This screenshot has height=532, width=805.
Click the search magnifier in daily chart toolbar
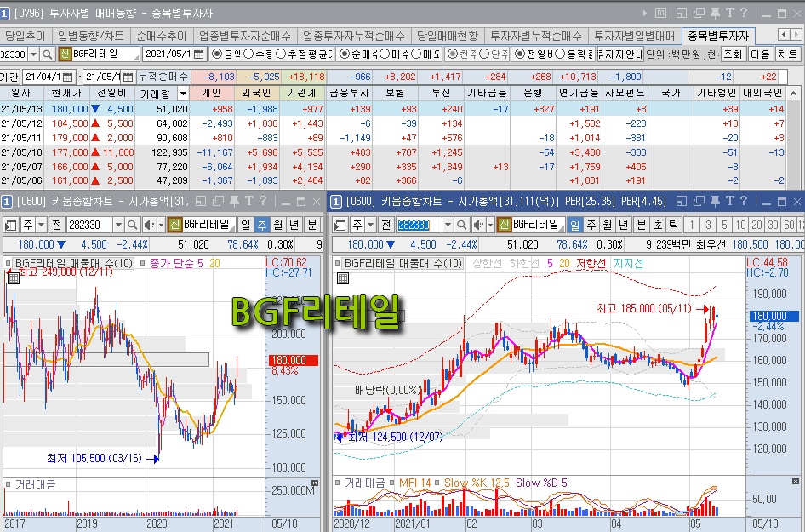[461, 225]
